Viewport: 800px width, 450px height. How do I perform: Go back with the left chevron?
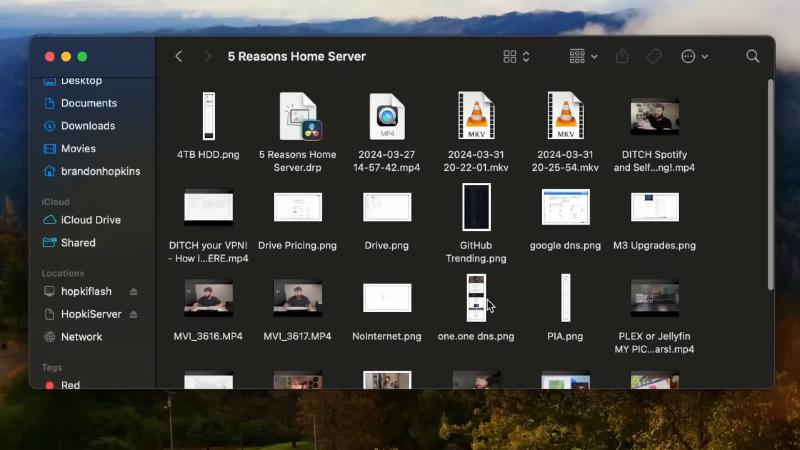coord(179,56)
